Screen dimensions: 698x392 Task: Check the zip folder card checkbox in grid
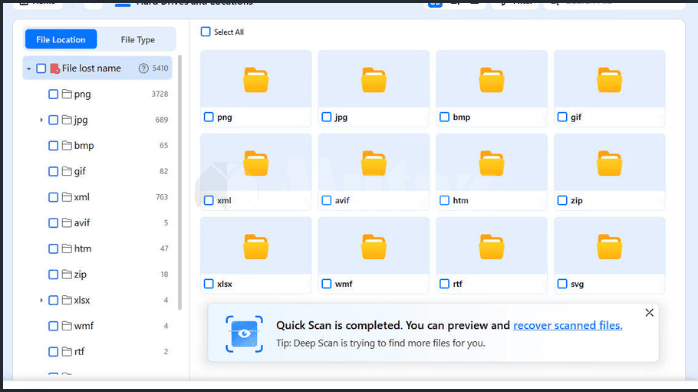(x=562, y=200)
